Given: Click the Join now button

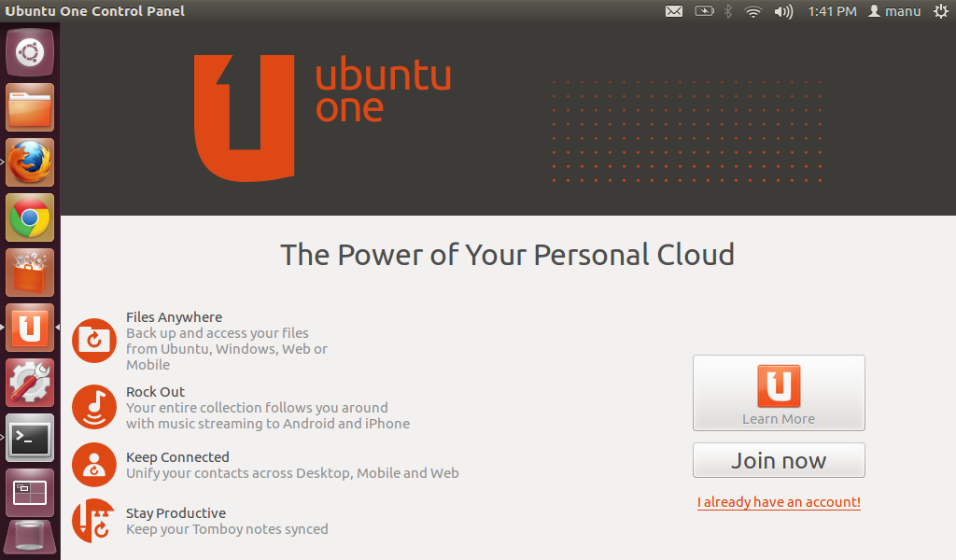Looking at the screenshot, I should (x=779, y=460).
